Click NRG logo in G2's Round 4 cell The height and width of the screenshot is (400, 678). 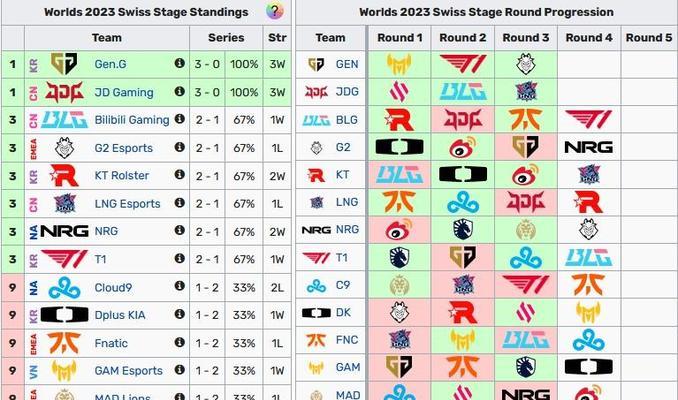[588, 147]
